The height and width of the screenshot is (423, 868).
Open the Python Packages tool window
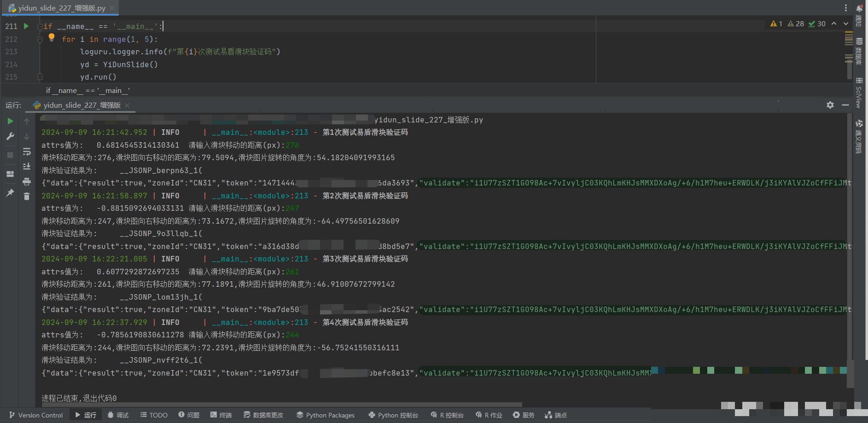[326, 415]
